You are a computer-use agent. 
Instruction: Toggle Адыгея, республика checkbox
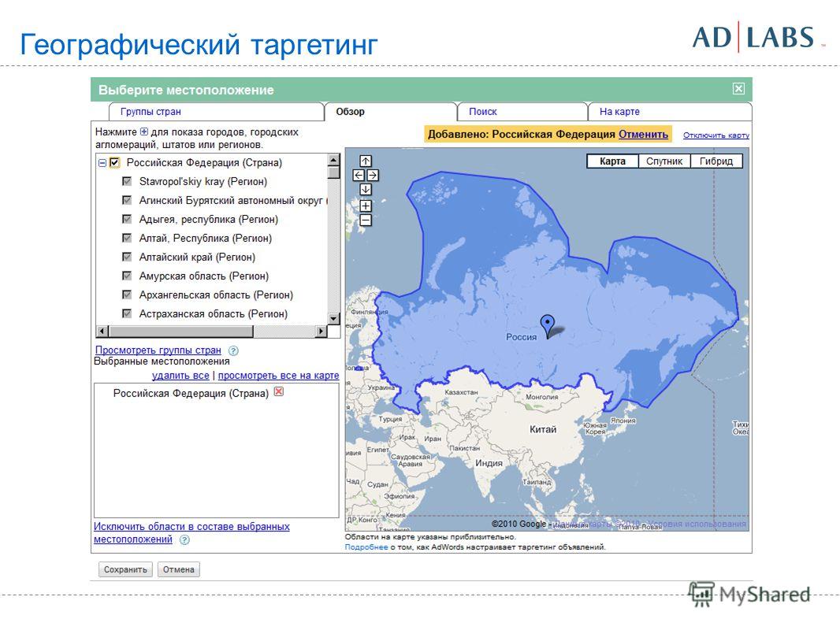(127, 219)
